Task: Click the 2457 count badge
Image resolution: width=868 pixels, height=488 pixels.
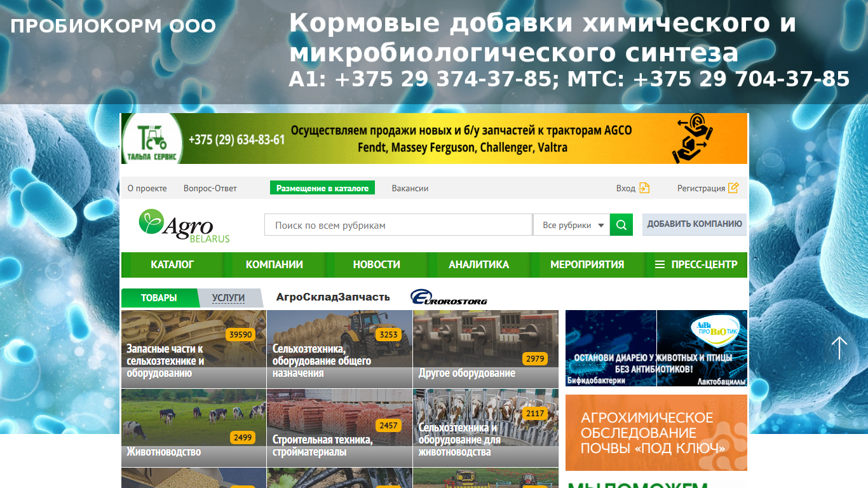Action: [388, 425]
